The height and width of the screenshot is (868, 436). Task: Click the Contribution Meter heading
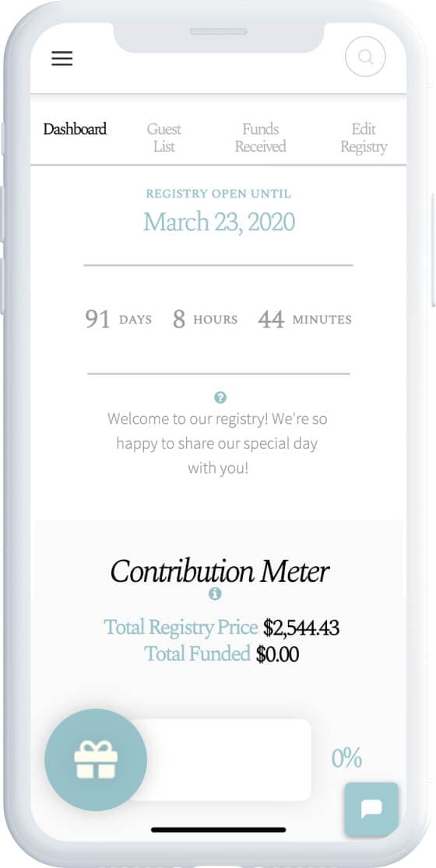tap(220, 571)
